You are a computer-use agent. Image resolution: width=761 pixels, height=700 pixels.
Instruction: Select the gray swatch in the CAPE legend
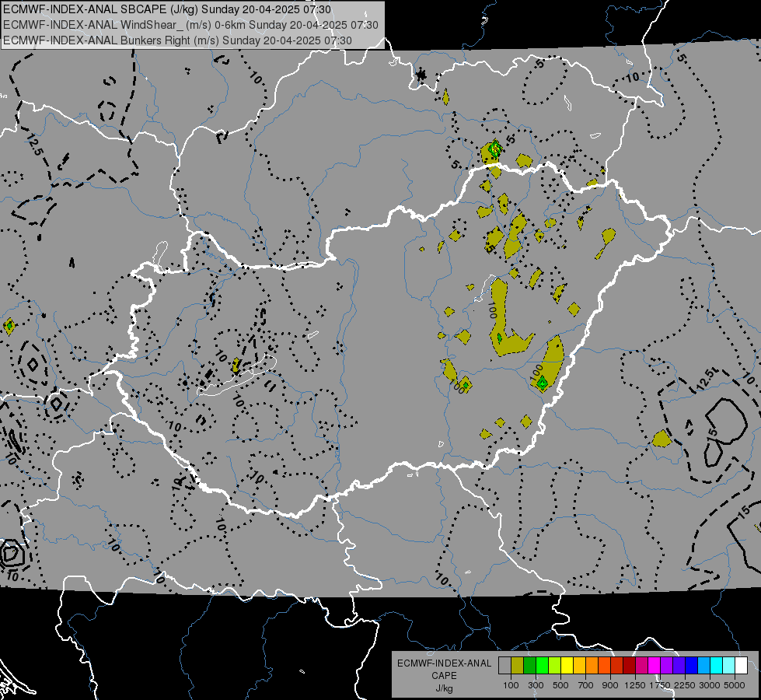[504, 665]
